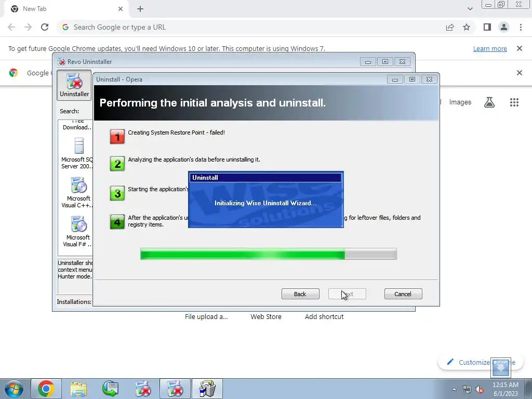Click step 1 red restore point icon
532x399 pixels.
117,137
